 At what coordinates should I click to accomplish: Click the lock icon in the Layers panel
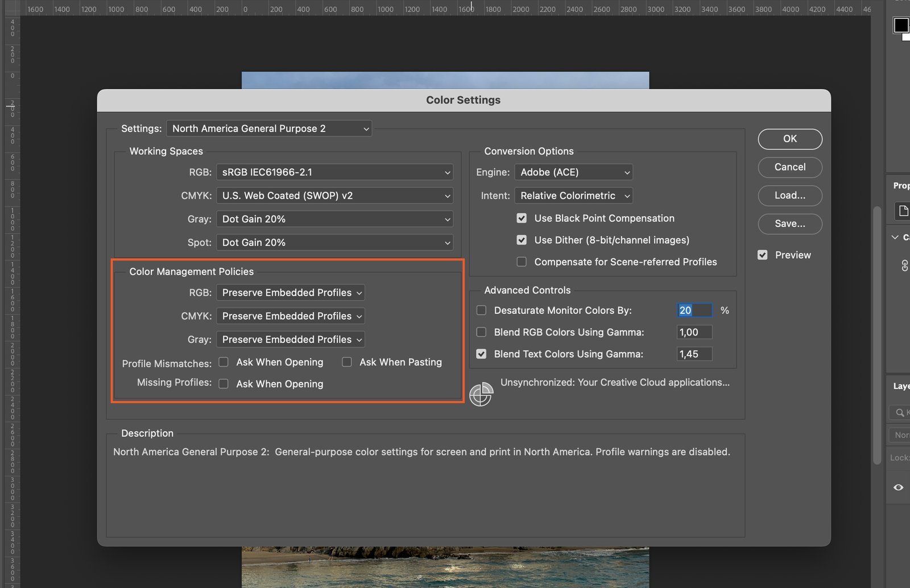pyautogui.click(x=900, y=457)
